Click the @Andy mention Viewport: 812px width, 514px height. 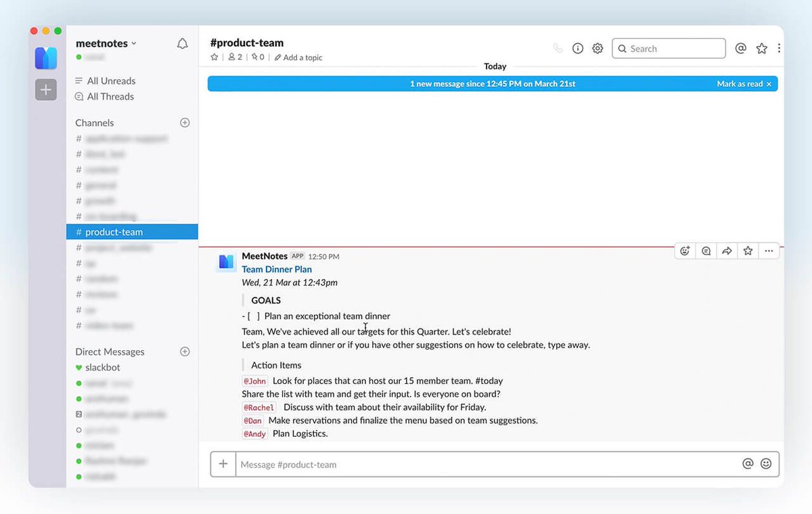tap(255, 434)
